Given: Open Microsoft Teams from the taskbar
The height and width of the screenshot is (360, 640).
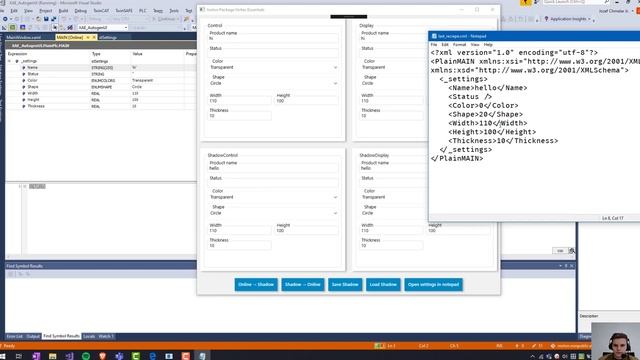Looking at the screenshot, I should click(119, 356).
